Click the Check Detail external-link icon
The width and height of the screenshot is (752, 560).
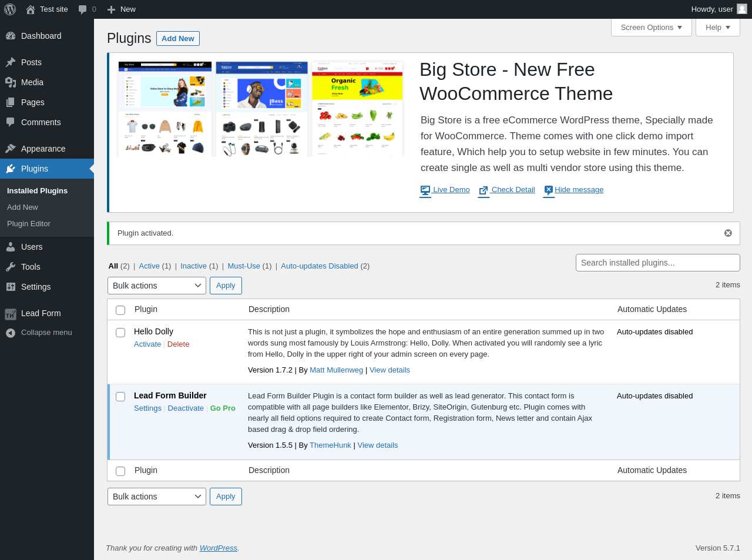pos(484,190)
